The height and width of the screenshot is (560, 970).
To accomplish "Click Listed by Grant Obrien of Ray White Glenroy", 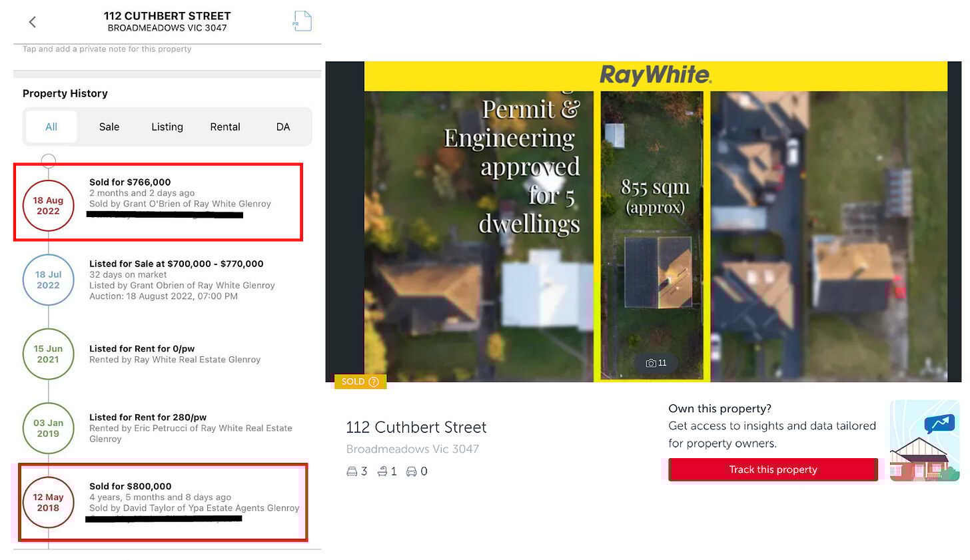I will [x=182, y=286].
